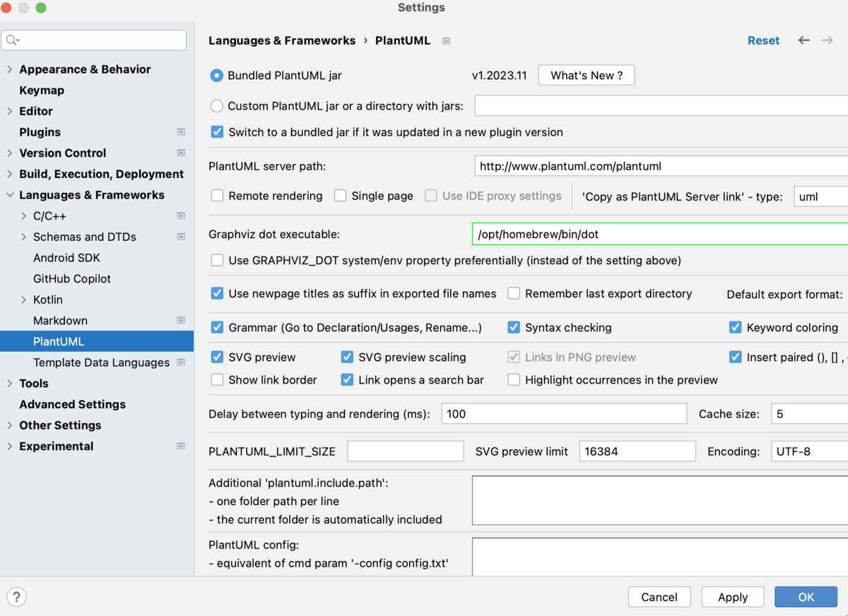The height and width of the screenshot is (616, 848).
Task: Collapse the Languages & Frameworks section
Action: [10, 195]
